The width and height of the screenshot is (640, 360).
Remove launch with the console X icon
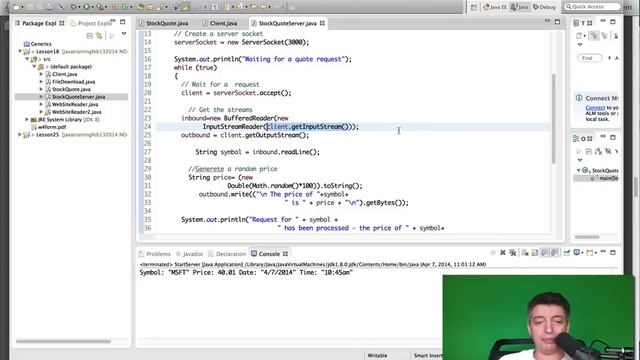pos(503,253)
